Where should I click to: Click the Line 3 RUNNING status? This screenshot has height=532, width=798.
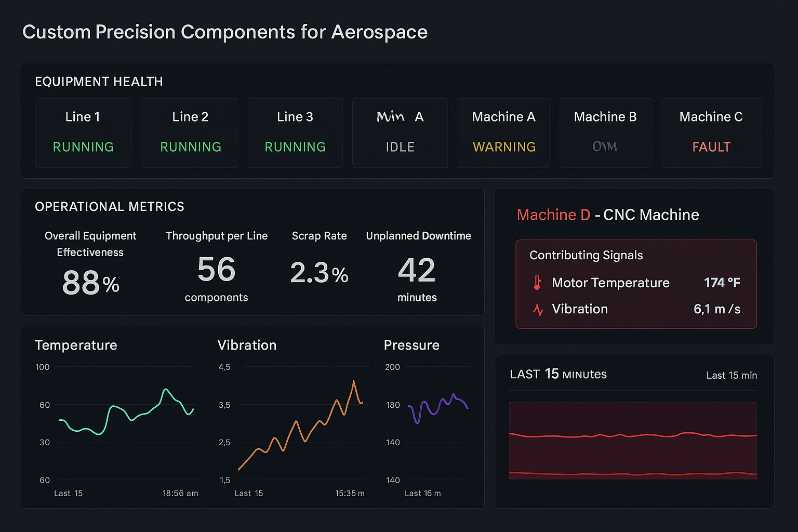coord(295,147)
